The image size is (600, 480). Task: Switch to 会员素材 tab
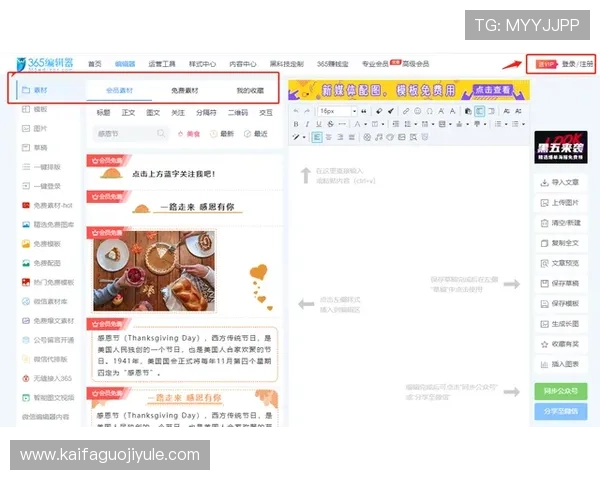tap(119, 91)
